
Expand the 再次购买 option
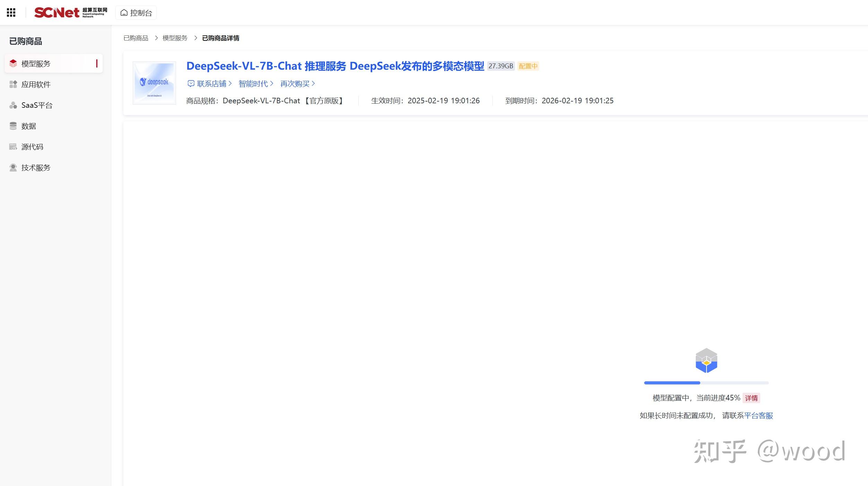click(x=296, y=84)
